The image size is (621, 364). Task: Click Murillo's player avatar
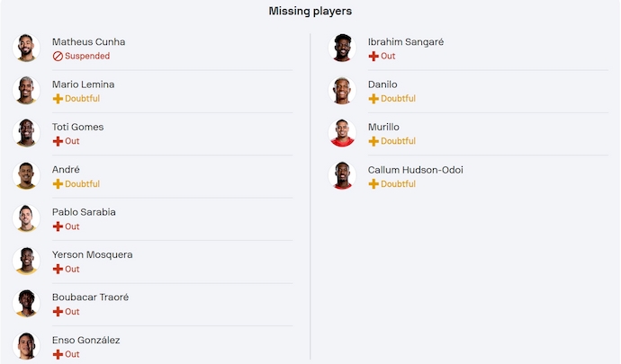(x=342, y=133)
